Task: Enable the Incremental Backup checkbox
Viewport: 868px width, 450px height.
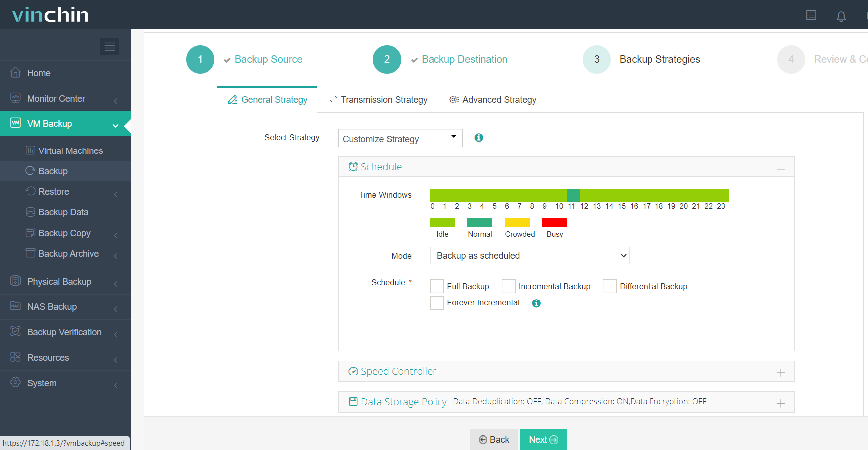Action: 509,286
